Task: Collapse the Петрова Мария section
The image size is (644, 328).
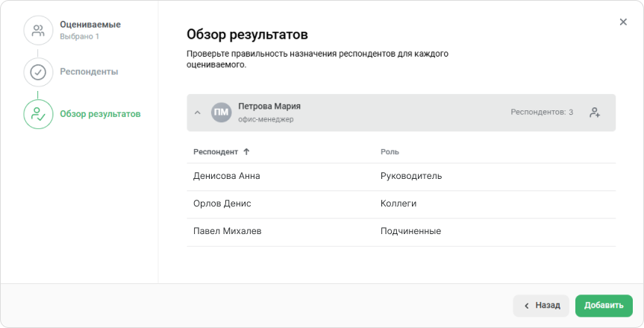Action: (x=198, y=113)
